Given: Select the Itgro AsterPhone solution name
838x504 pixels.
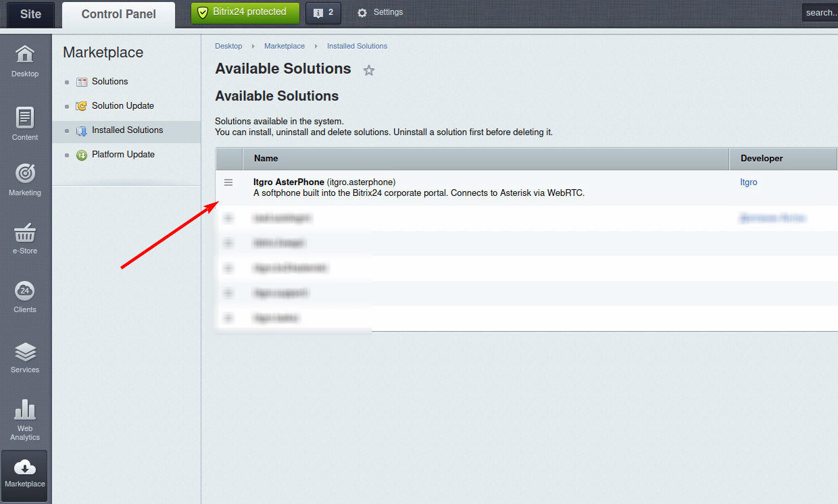Looking at the screenshot, I should click(x=289, y=182).
